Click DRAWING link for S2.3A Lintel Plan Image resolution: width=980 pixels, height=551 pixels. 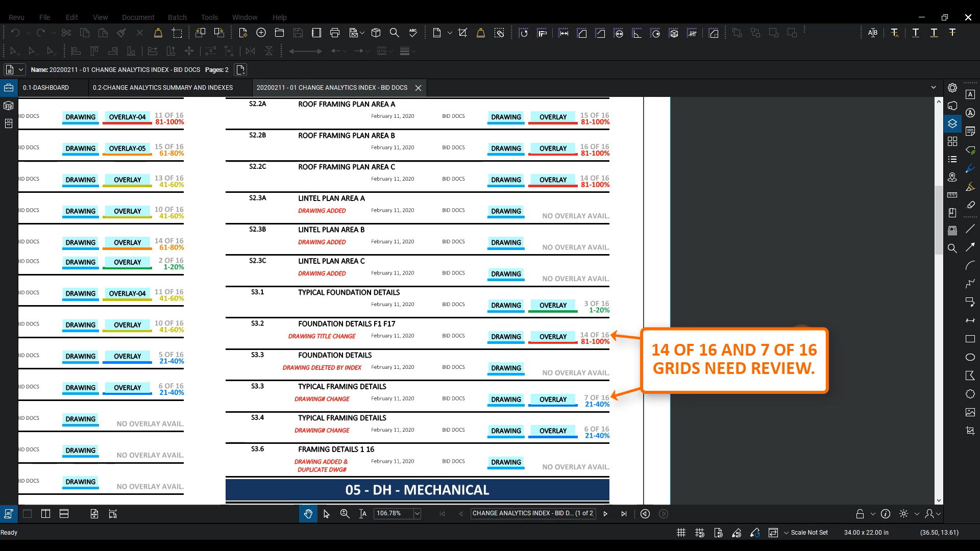point(506,211)
